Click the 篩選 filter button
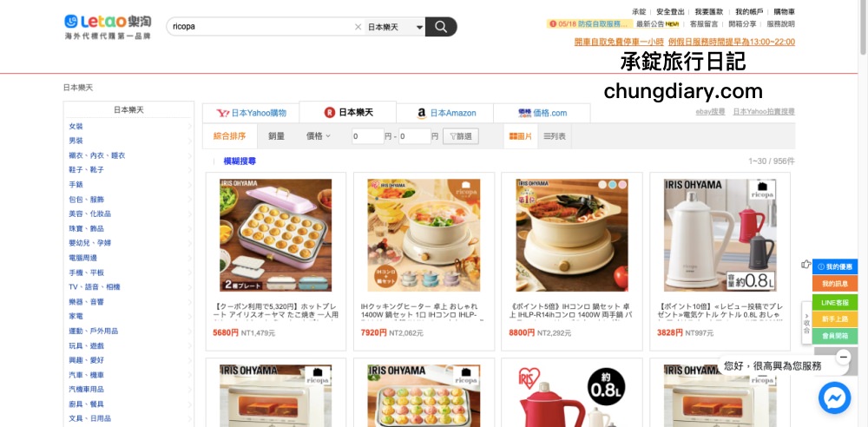Image resolution: width=868 pixels, height=427 pixels. point(461,136)
